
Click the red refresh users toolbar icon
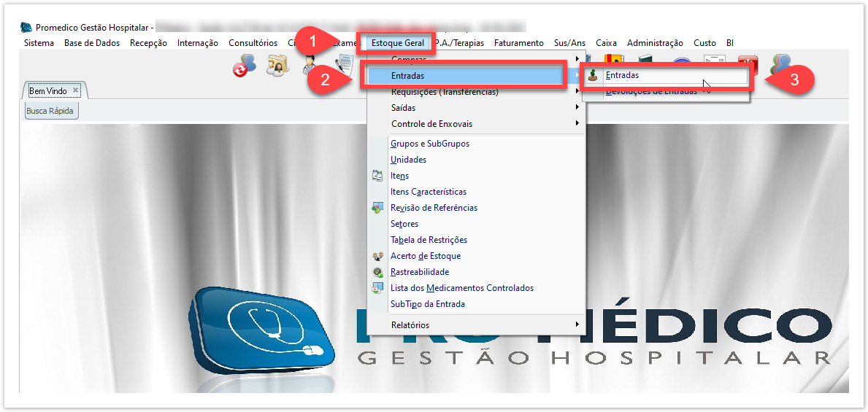coord(245,66)
